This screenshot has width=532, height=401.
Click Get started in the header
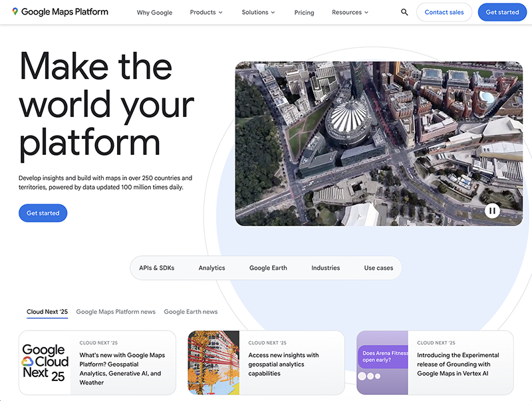pos(502,12)
